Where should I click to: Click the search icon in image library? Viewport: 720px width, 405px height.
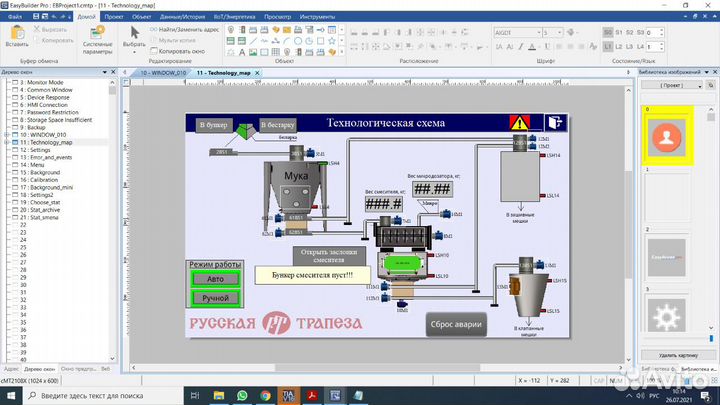tap(710, 85)
